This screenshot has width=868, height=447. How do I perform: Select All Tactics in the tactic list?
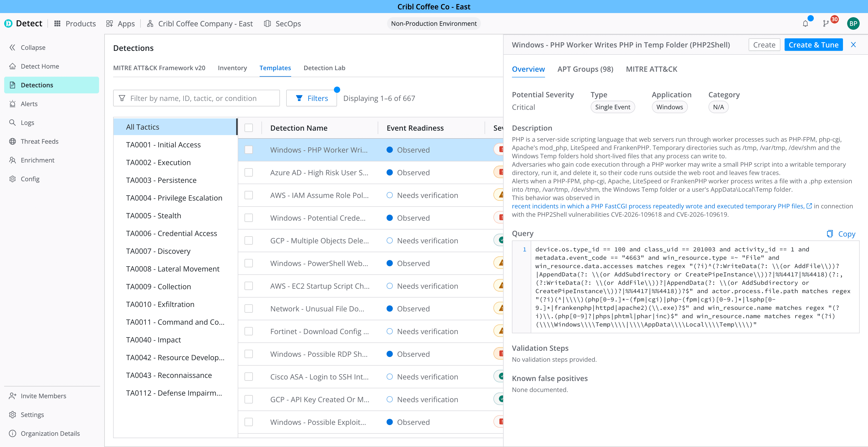(x=175, y=127)
